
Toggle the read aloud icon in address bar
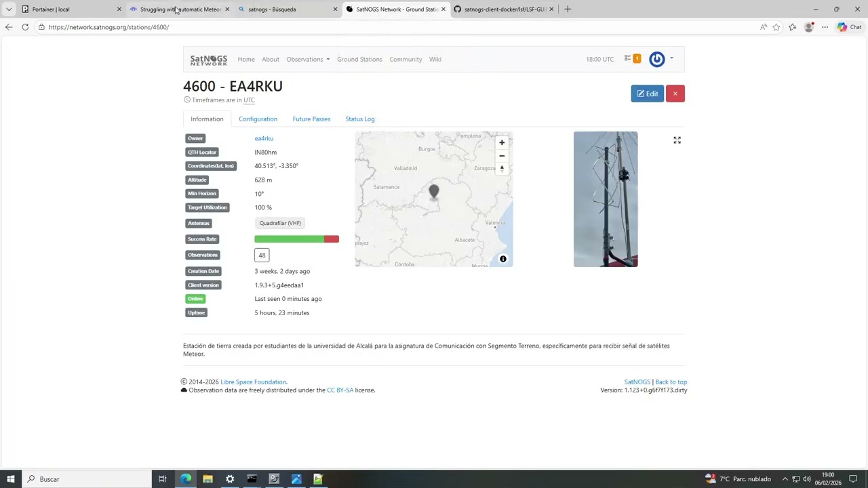pyautogui.click(x=764, y=27)
